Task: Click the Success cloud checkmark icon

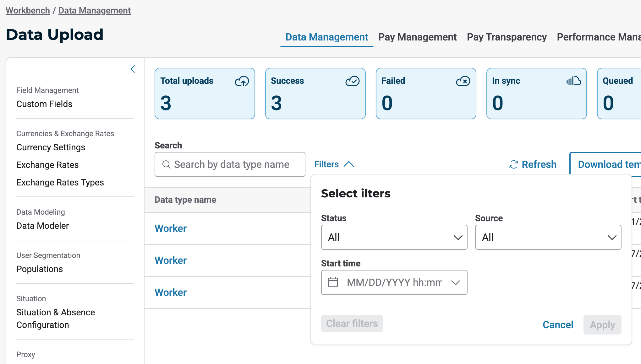Action: 352,81
